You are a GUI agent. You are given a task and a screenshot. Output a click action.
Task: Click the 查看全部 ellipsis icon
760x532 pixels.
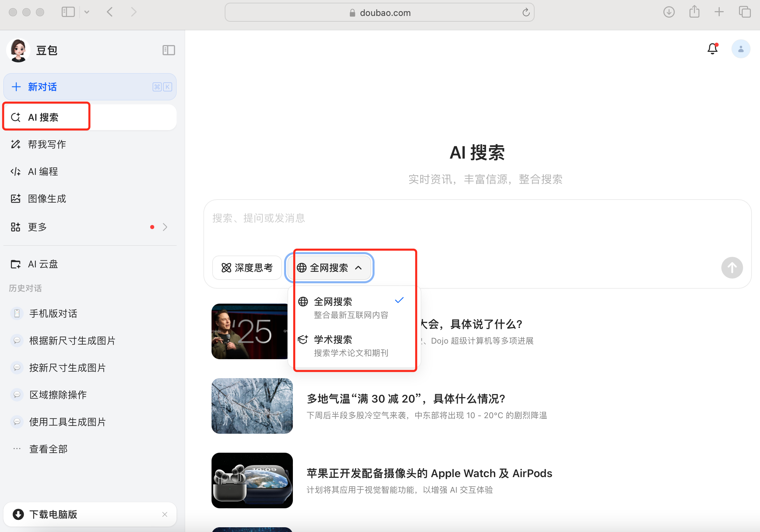coord(17,449)
